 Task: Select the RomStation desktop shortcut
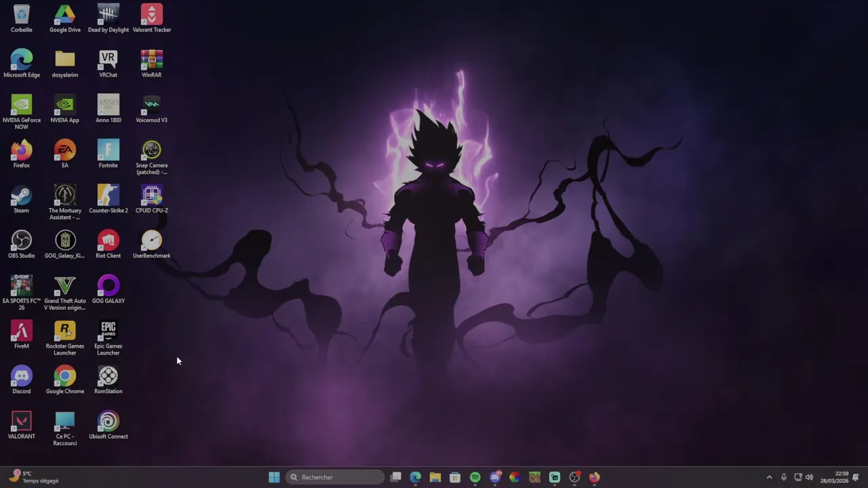(x=108, y=380)
